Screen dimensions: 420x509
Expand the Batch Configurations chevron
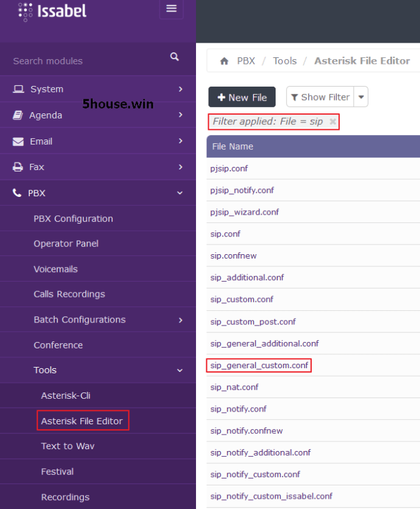click(x=181, y=320)
